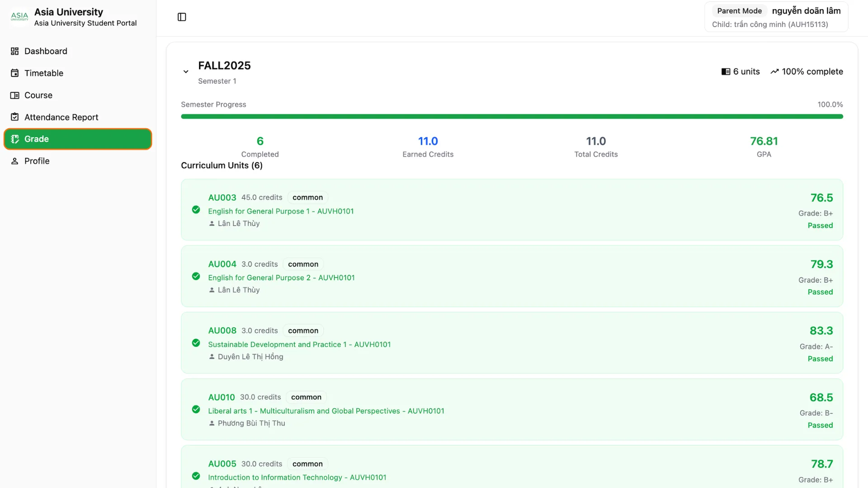This screenshot has height=488, width=868.
Task: Select the Grade menu item
Action: point(78,139)
